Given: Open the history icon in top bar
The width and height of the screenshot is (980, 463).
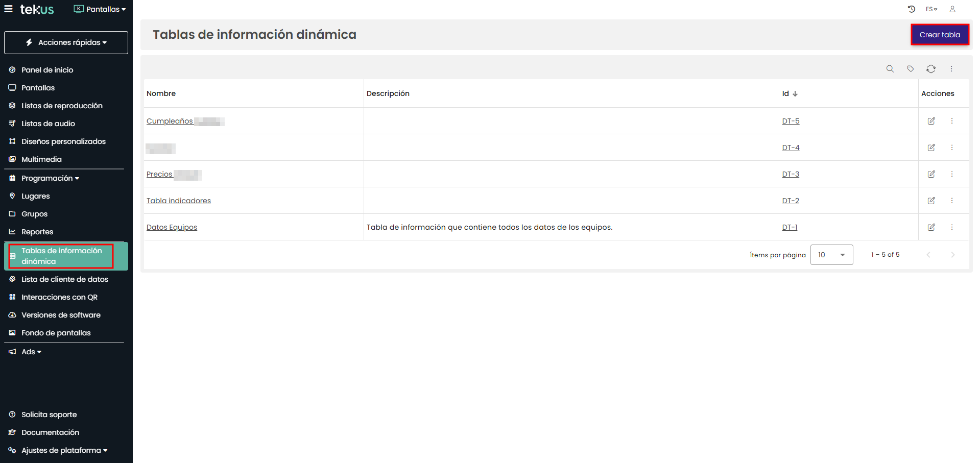Looking at the screenshot, I should point(911,9).
